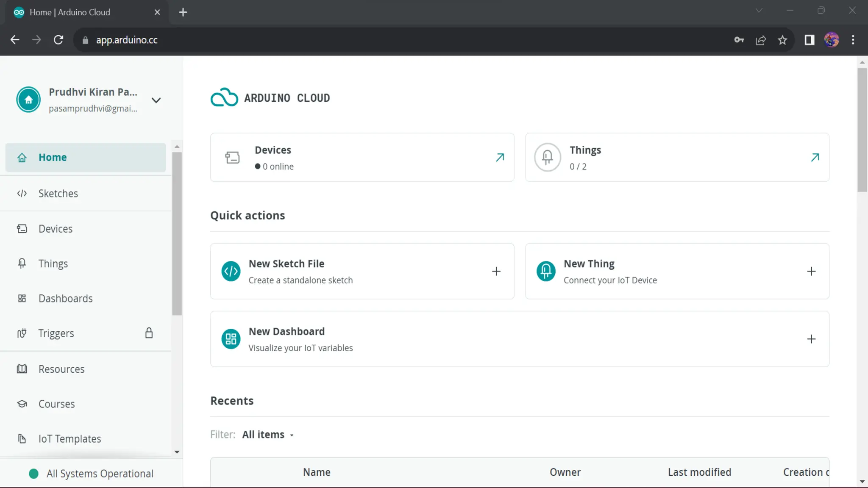Open Devices card arrow link
The height and width of the screenshot is (488, 868).
500,158
